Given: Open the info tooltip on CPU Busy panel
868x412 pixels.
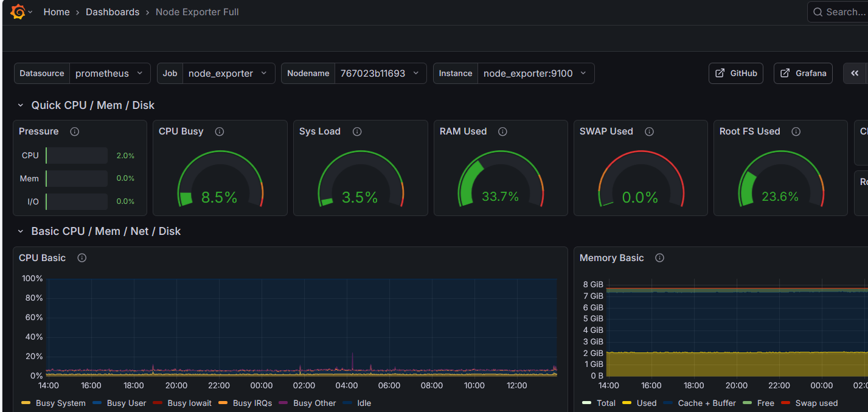Looking at the screenshot, I should click(x=219, y=131).
